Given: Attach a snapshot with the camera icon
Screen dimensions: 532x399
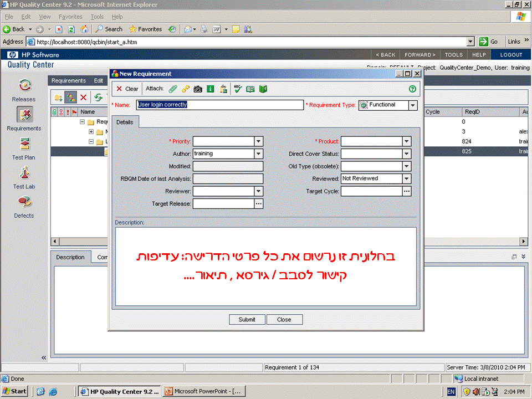Looking at the screenshot, I should pos(198,89).
